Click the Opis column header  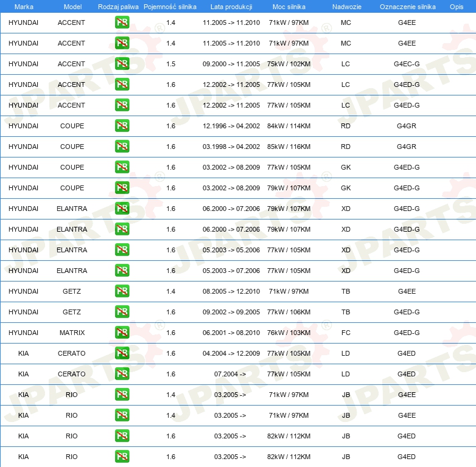[x=457, y=7]
